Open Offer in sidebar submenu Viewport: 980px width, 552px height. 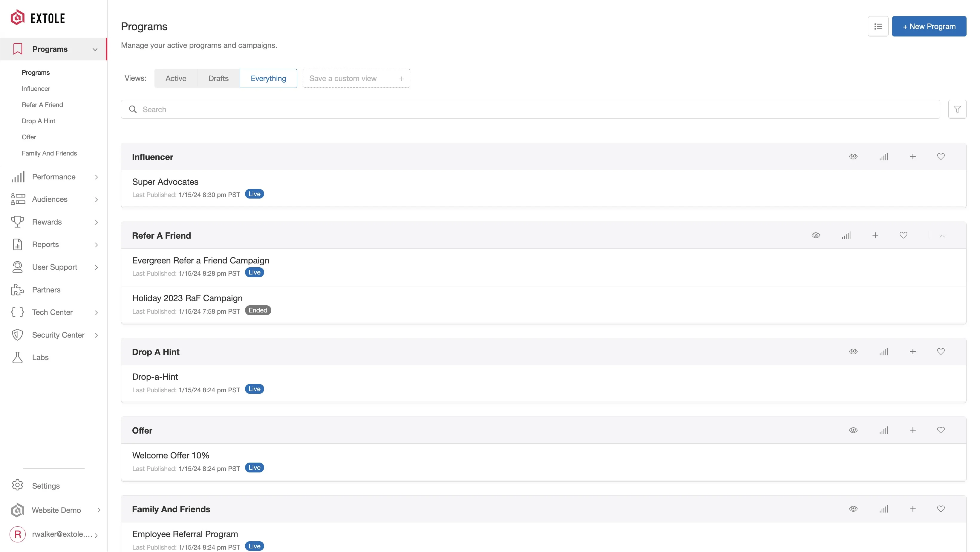[x=29, y=137]
